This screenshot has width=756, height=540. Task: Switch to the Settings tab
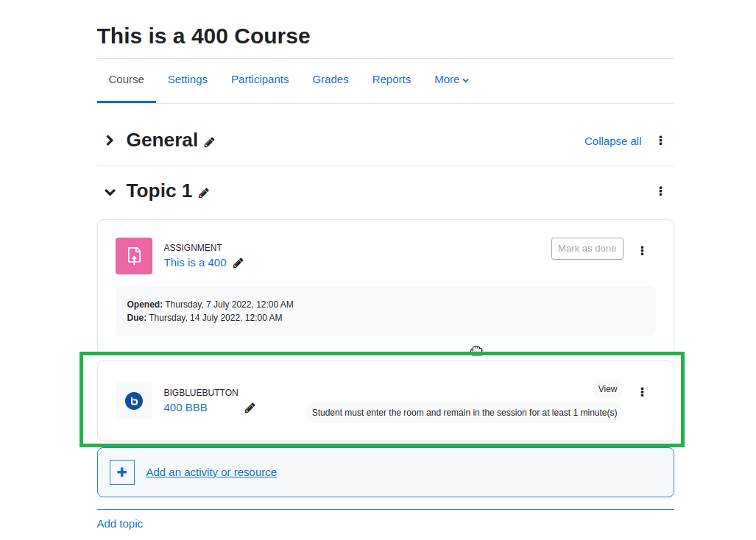click(188, 80)
